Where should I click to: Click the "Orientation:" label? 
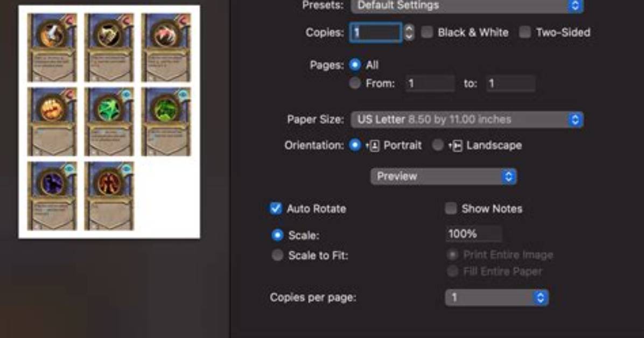click(x=314, y=145)
